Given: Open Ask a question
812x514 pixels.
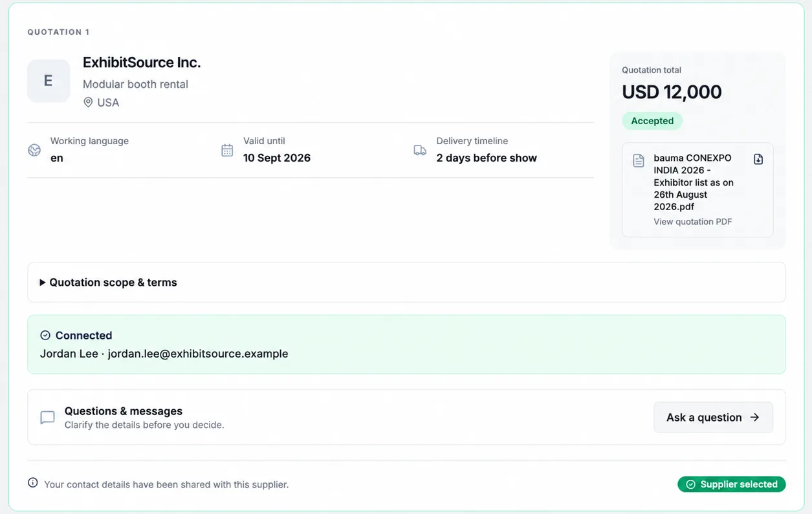Looking at the screenshot, I should pyautogui.click(x=713, y=417).
